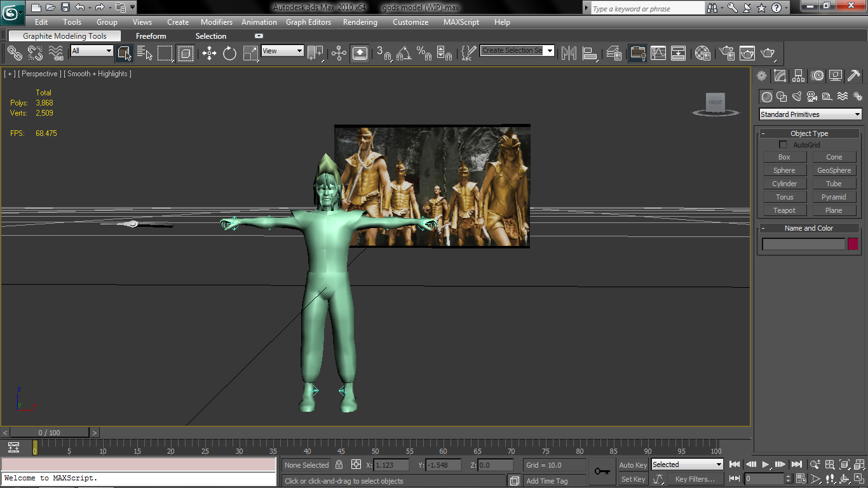This screenshot has height=488, width=868.
Task: Activate the Select Object tool
Action: click(125, 53)
